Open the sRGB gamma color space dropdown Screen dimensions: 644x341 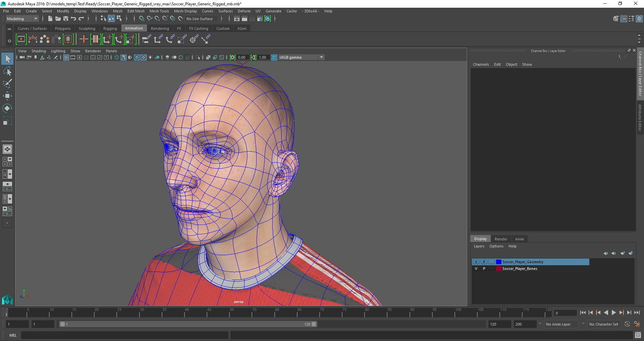(301, 57)
